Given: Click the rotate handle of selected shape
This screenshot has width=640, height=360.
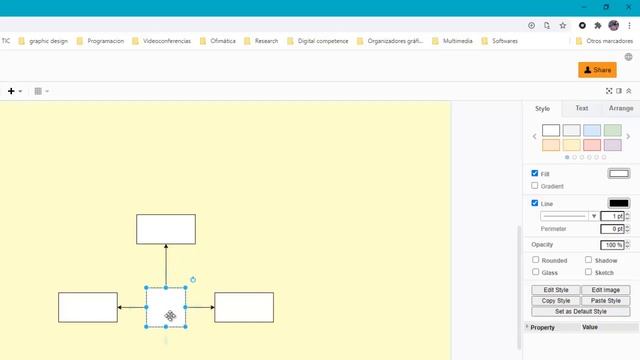Looking at the screenshot, I should 193,280.
